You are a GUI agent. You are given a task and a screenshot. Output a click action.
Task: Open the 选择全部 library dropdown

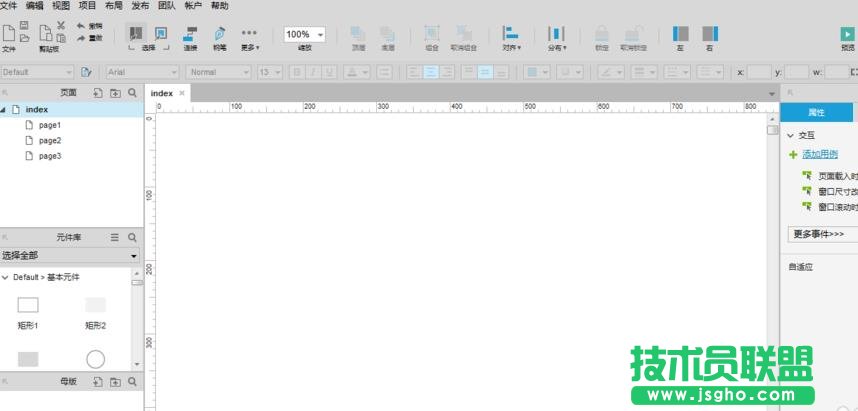coord(69,256)
